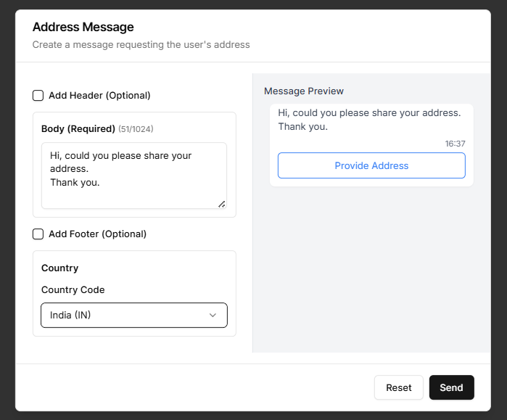Click Provide Address button in message preview
Screen dimensions: 507x420
pos(371,165)
